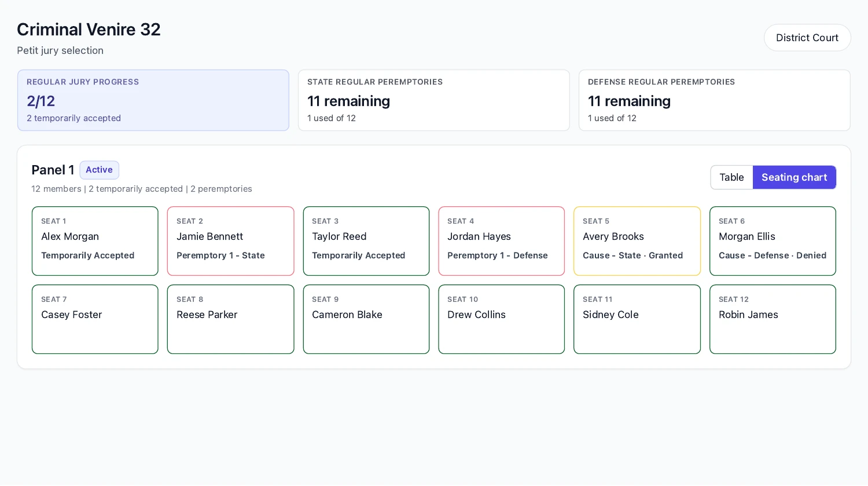Click the Active badge beside Panel 1
The width and height of the screenshot is (868, 486).
[99, 170]
